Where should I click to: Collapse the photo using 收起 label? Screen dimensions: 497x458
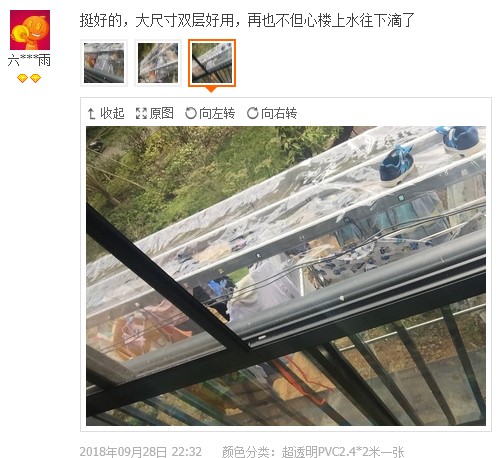112,113
